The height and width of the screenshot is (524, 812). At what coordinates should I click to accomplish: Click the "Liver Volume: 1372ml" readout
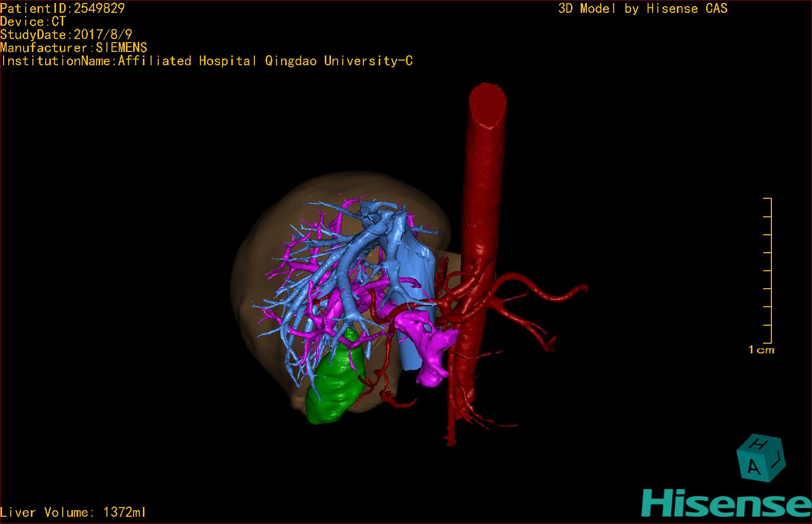tap(73, 512)
